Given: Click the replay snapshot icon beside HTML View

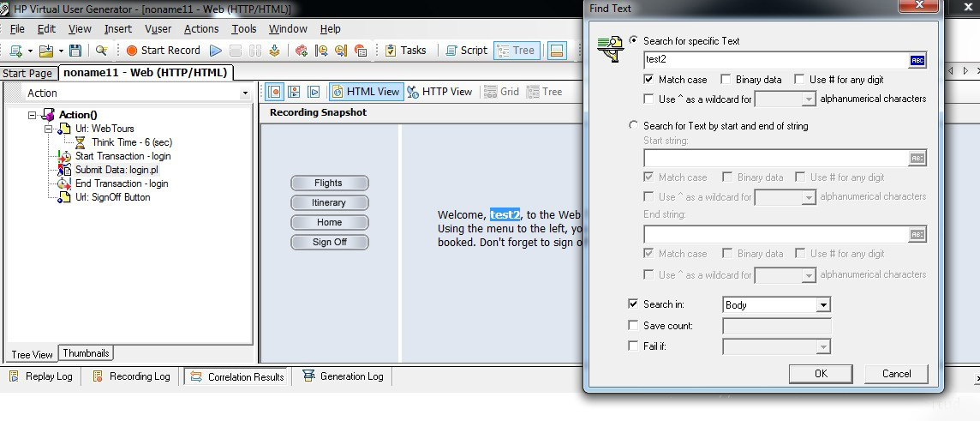Looking at the screenshot, I should (314, 92).
